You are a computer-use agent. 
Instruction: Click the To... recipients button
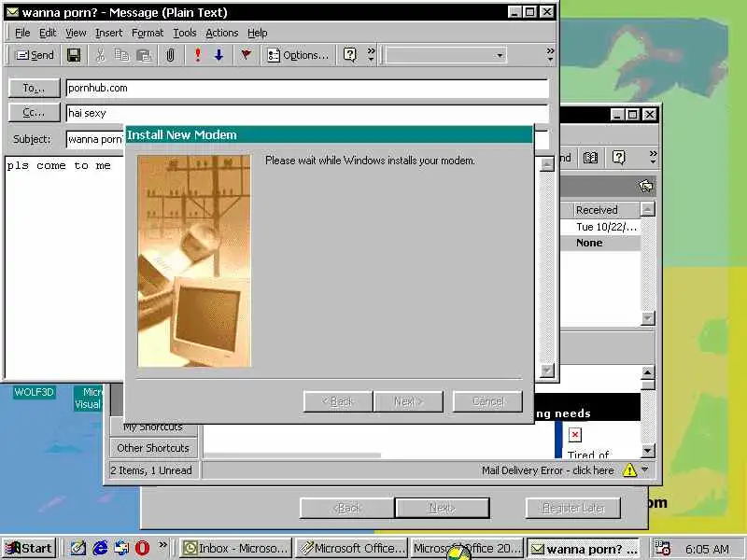point(35,88)
